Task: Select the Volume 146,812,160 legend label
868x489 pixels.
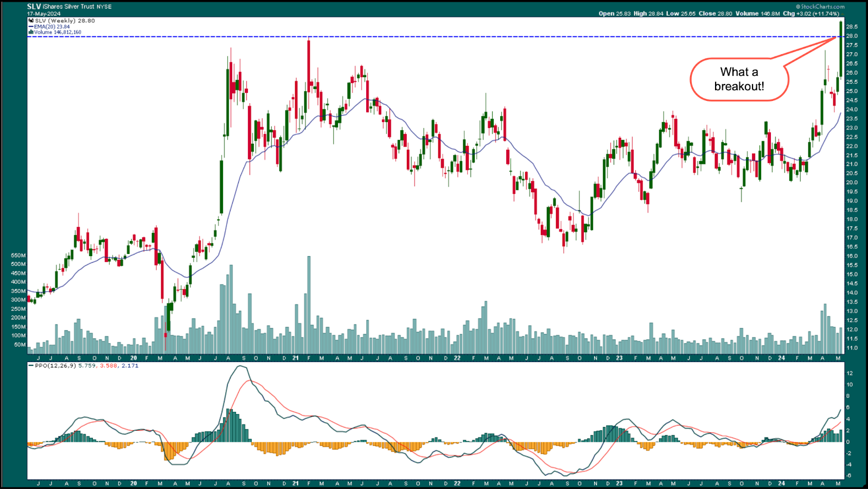Action: [x=58, y=33]
